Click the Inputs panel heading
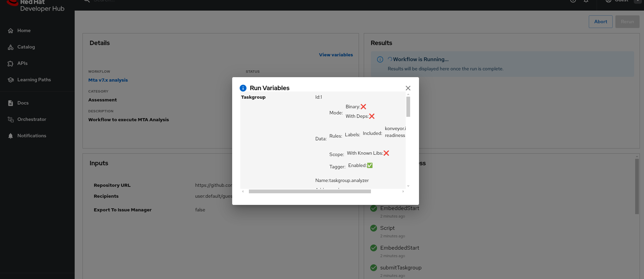 [99, 163]
